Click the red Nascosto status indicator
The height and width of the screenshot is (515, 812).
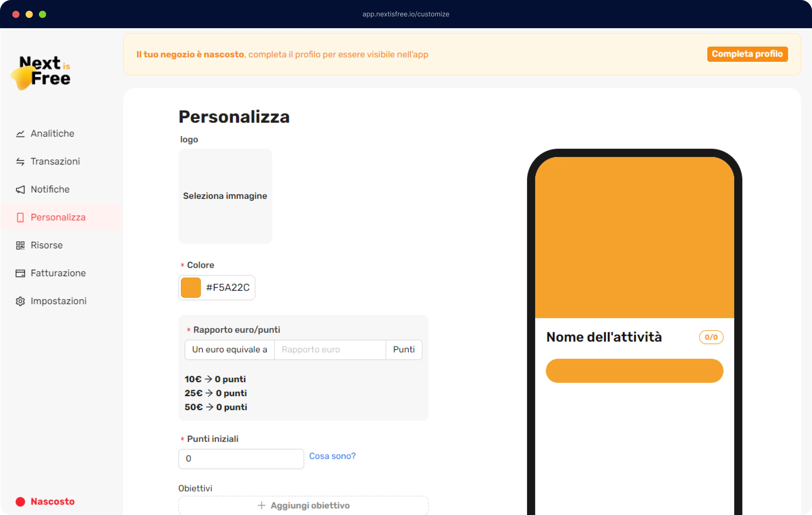point(21,502)
